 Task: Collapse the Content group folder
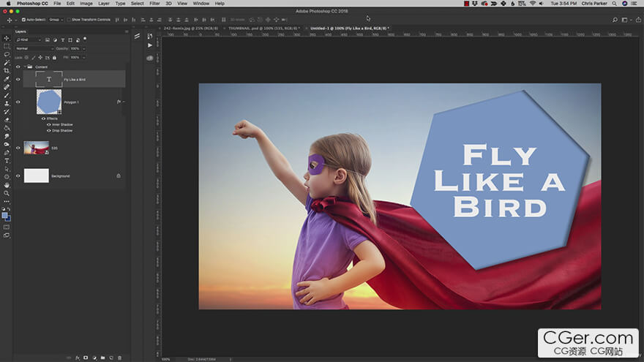(x=25, y=67)
